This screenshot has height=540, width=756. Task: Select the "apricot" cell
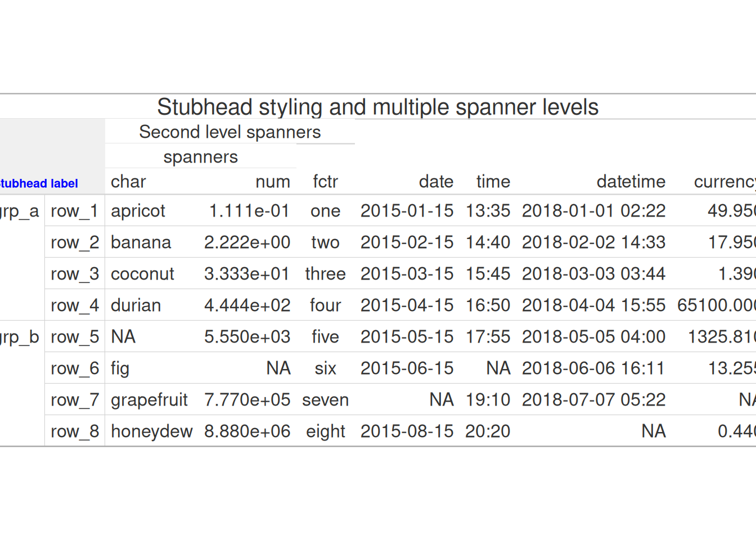pos(138,211)
